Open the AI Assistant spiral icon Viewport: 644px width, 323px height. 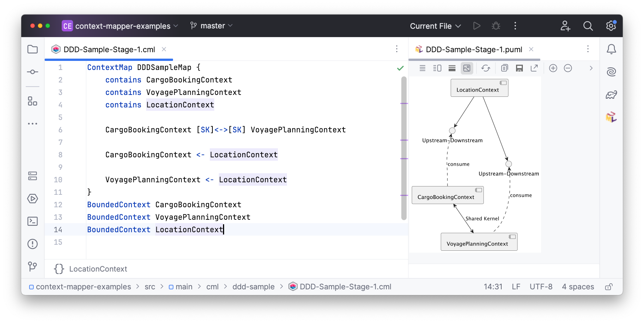coord(611,72)
